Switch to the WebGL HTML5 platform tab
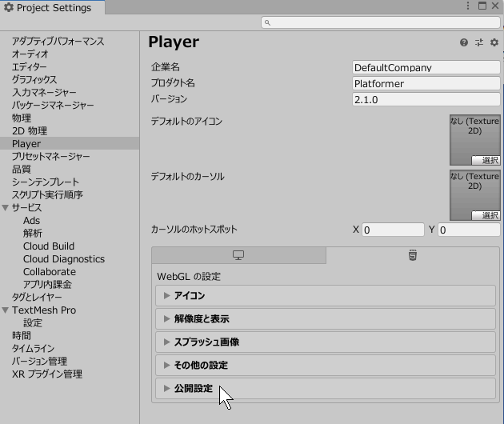This screenshot has height=424, width=504. click(x=413, y=255)
